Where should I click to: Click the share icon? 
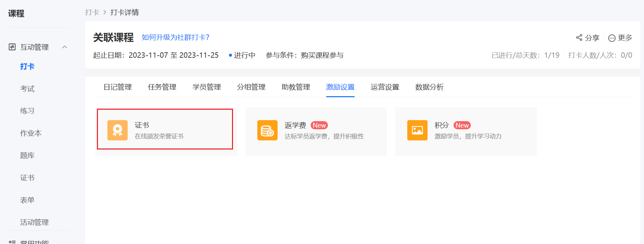(579, 37)
